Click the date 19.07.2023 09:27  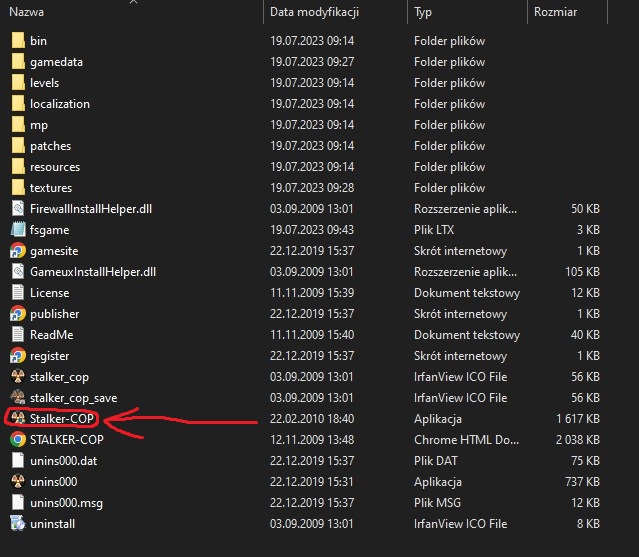[x=312, y=62]
